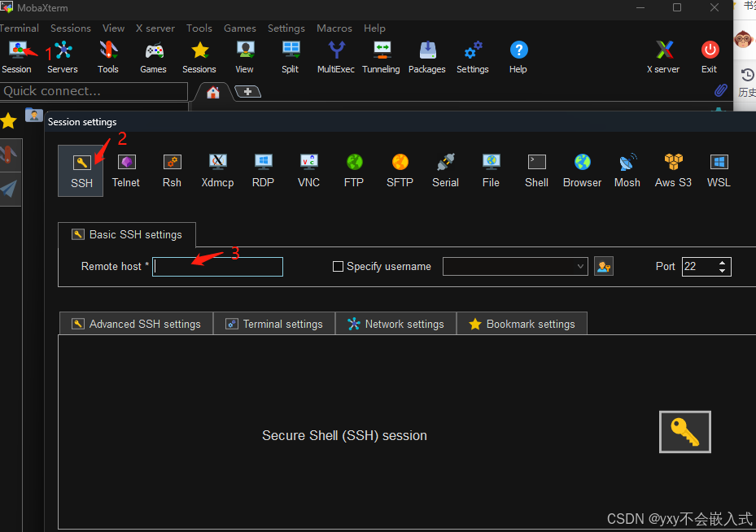The width and height of the screenshot is (756, 532).
Task: Select the SFTP session type
Action: click(400, 171)
